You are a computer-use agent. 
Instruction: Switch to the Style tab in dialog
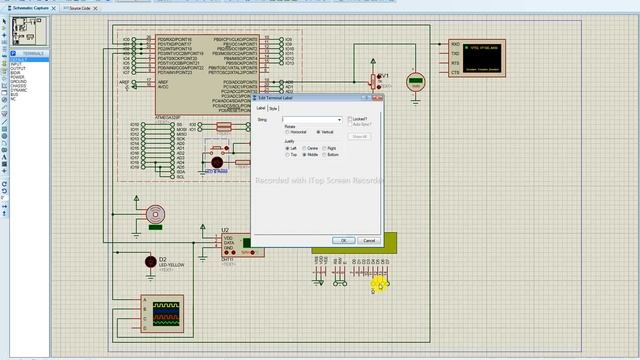273,109
